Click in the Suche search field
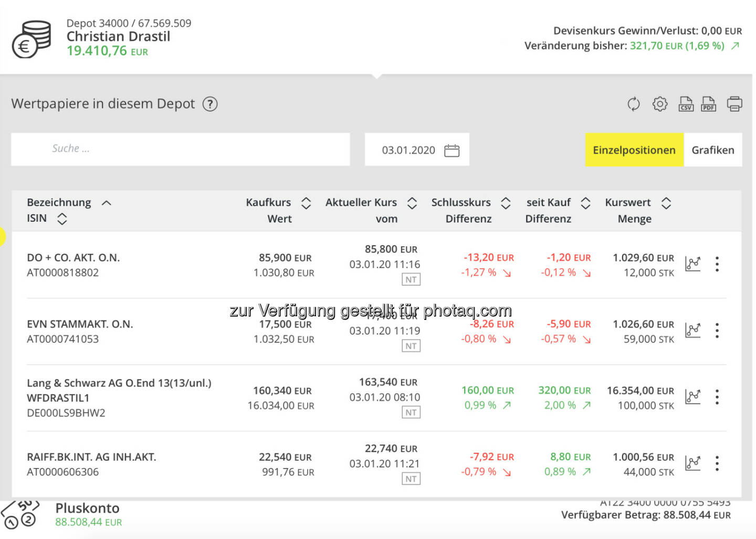Image resolution: width=756 pixels, height=539 pixels. (x=180, y=149)
